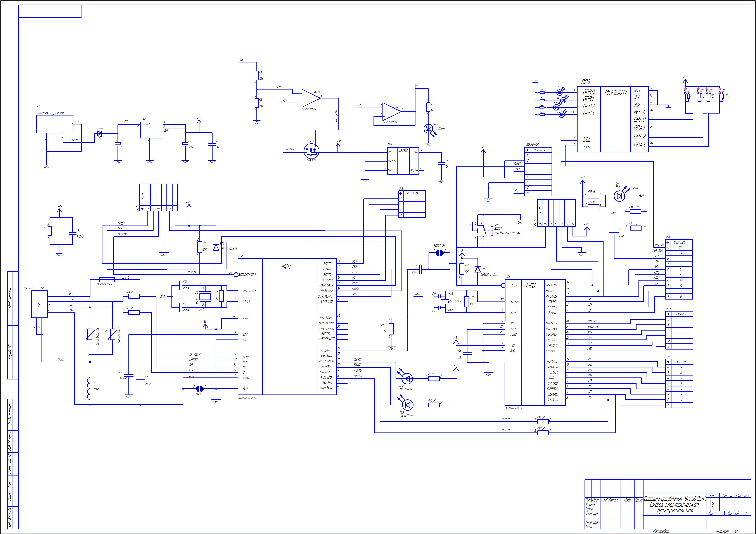The image size is (756, 534).
Task: Click the GPB0 pin label
Action: pos(589,92)
